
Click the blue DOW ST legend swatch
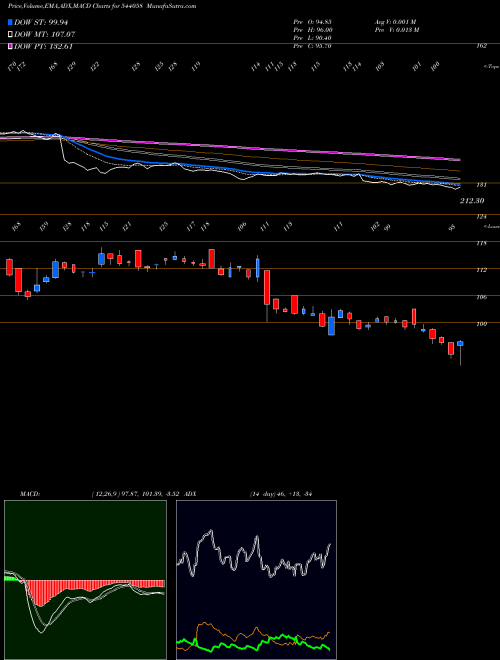(10, 23)
